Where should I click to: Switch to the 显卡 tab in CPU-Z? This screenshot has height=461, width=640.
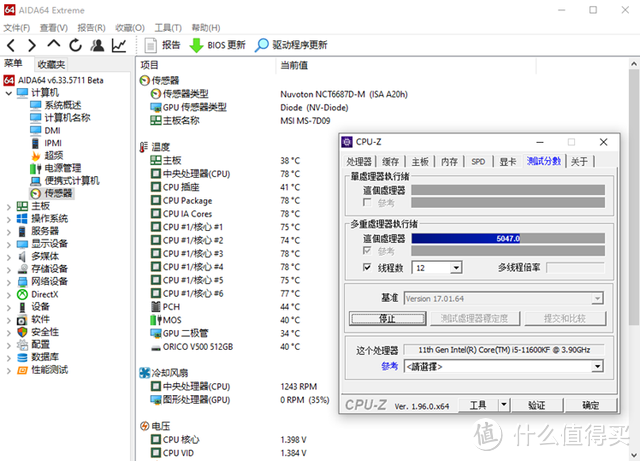click(x=508, y=162)
